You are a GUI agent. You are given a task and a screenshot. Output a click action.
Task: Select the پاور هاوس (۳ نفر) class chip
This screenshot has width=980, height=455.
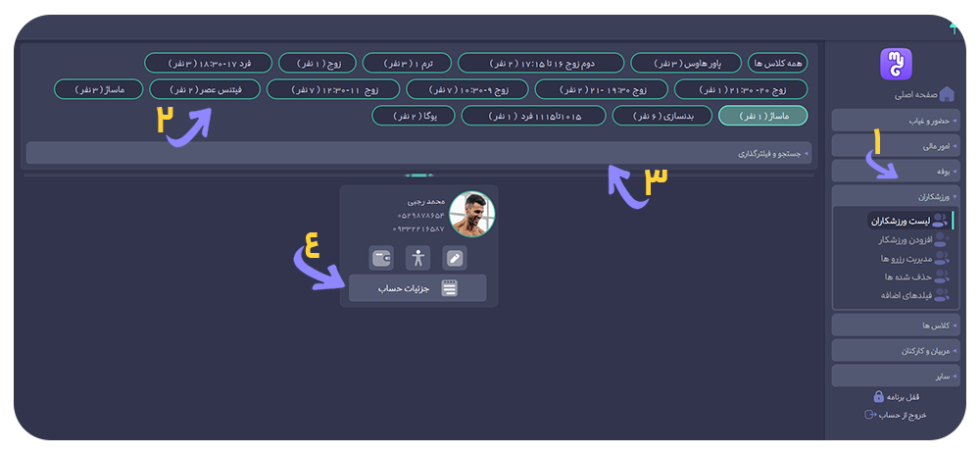pyautogui.click(x=686, y=63)
